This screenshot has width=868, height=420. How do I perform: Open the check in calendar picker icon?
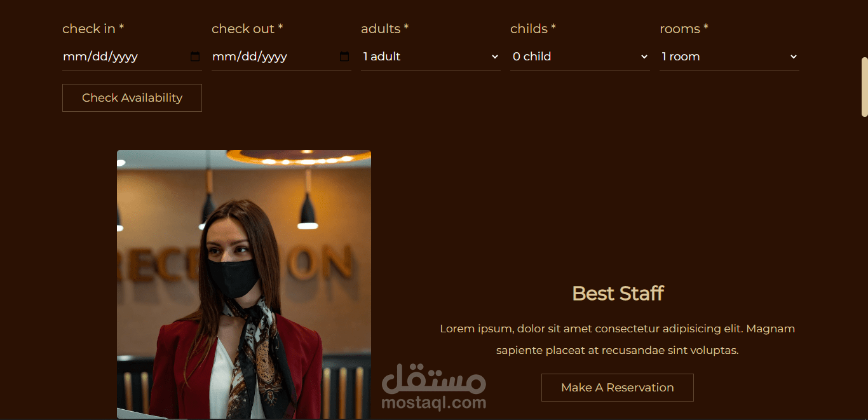tap(195, 57)
